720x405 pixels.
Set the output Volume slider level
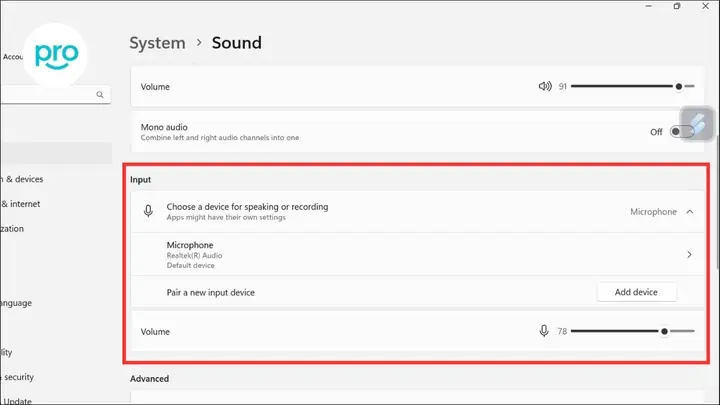click(633, 86)
